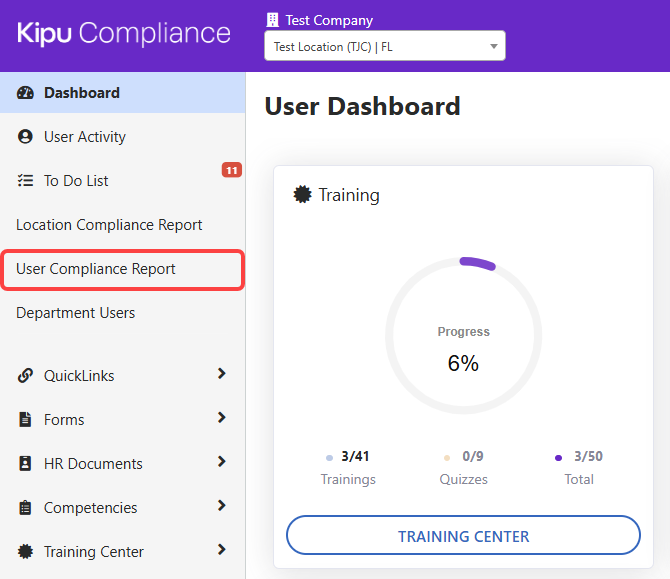Expand the HR Documents submenu chevron
Image resolution: width=670 pixels, height=579 pixels.
click(221, 462)
